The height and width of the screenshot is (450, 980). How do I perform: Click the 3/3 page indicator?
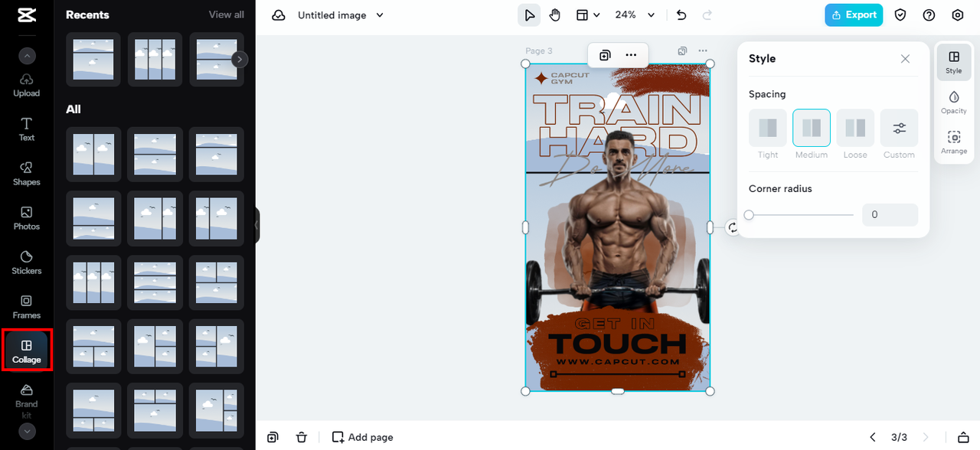pyautogui.click(x=899, y=438)
